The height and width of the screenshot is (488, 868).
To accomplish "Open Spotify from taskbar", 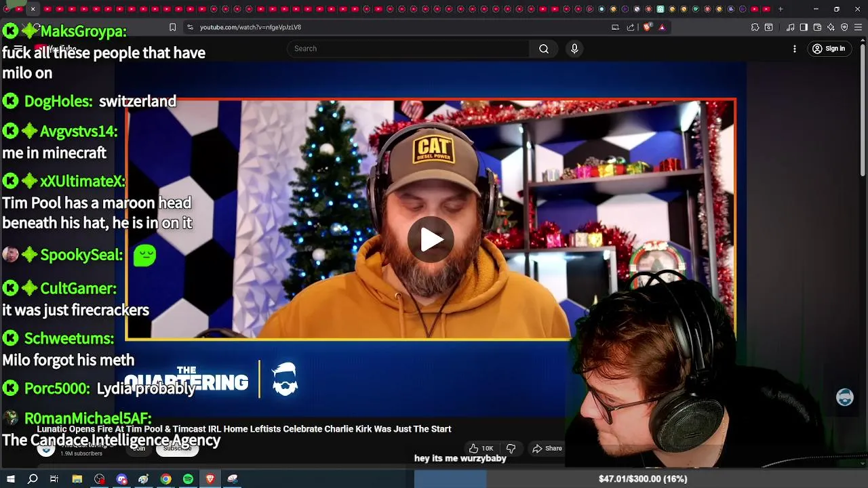I will click(188, 479).
